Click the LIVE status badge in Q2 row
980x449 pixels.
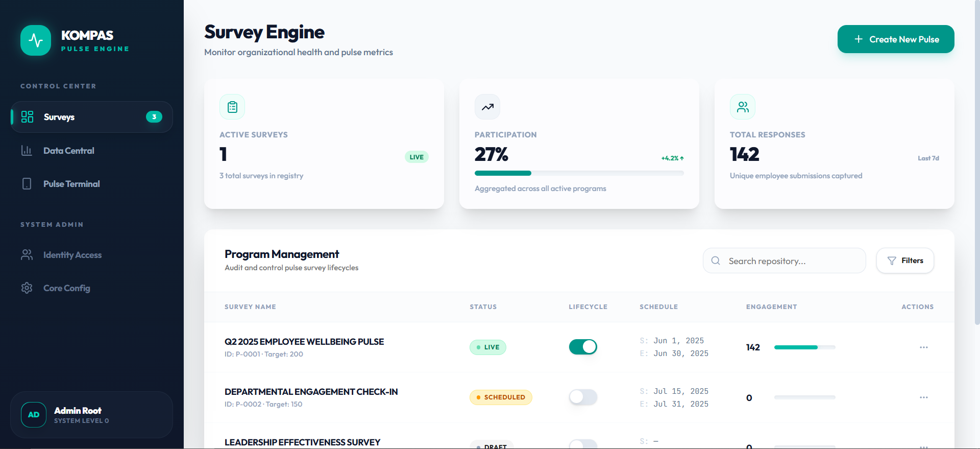(x=488, y=347)
